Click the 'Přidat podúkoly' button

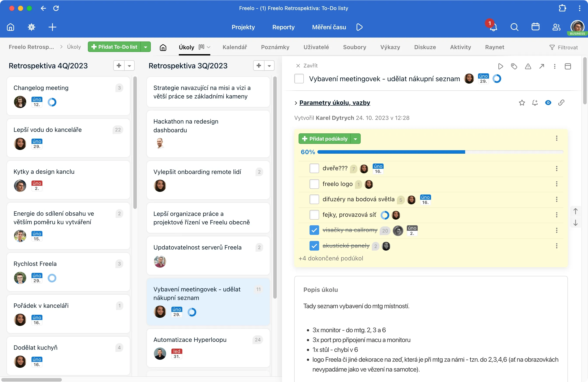(325, 139)
